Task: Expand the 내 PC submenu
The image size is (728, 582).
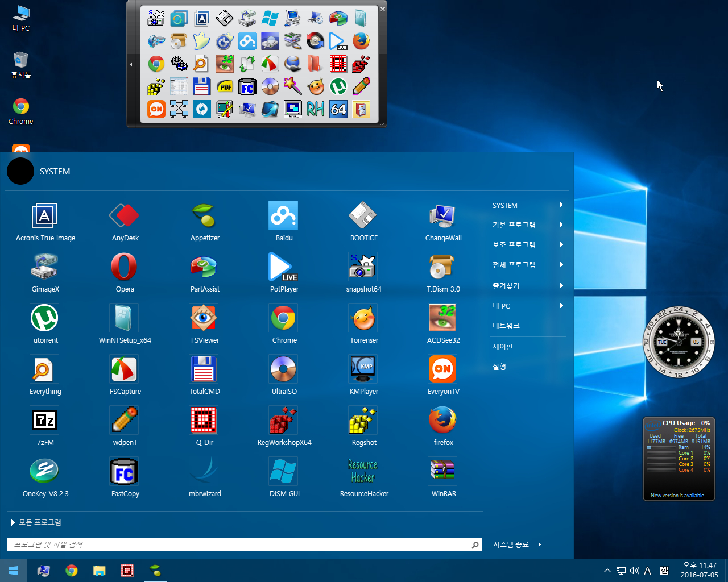Action: point(528,306)
